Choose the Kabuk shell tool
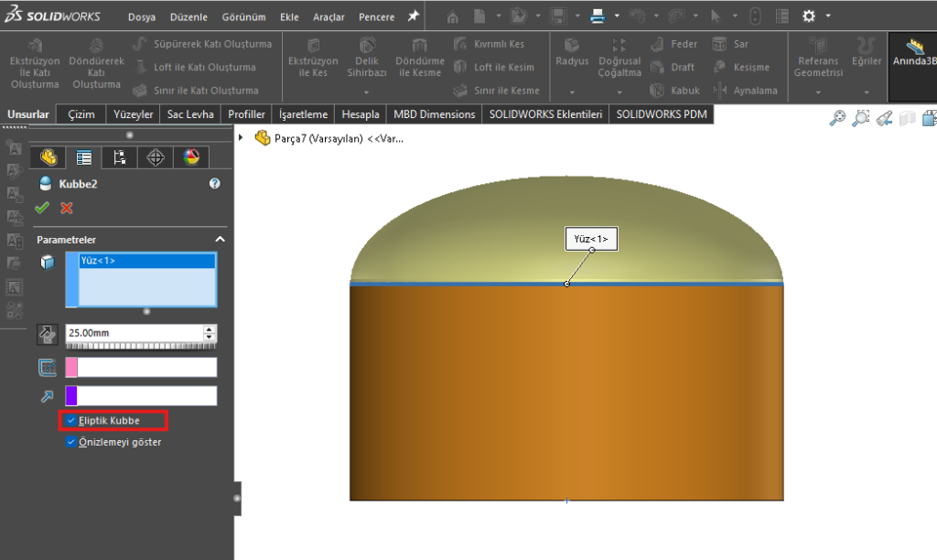The height and width of the screenshot is (560, 937). [657, 91]
